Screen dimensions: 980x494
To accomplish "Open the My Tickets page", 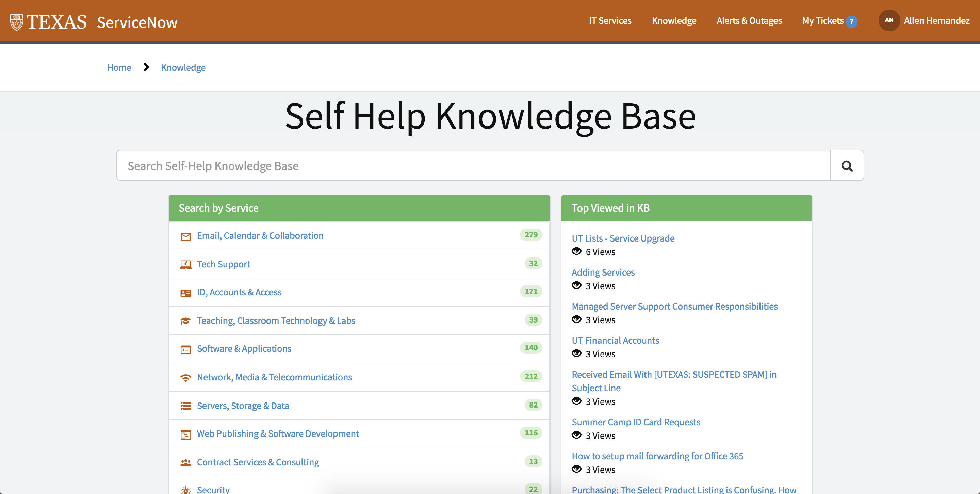I will click(822, 20).
